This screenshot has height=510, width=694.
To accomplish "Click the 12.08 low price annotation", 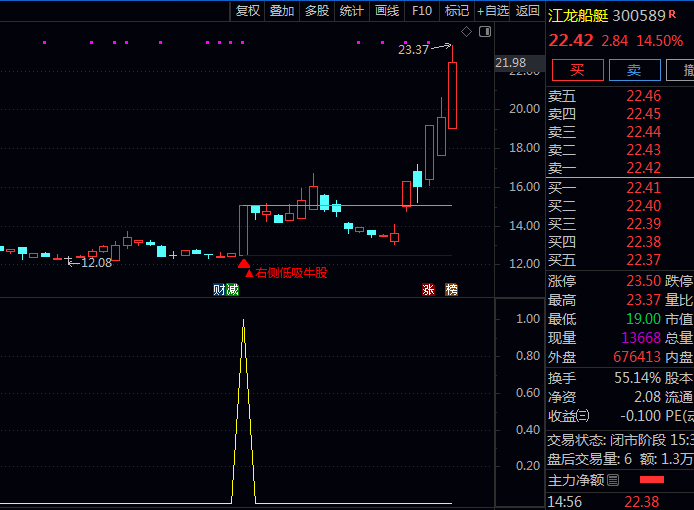I will tap(96, 263).
